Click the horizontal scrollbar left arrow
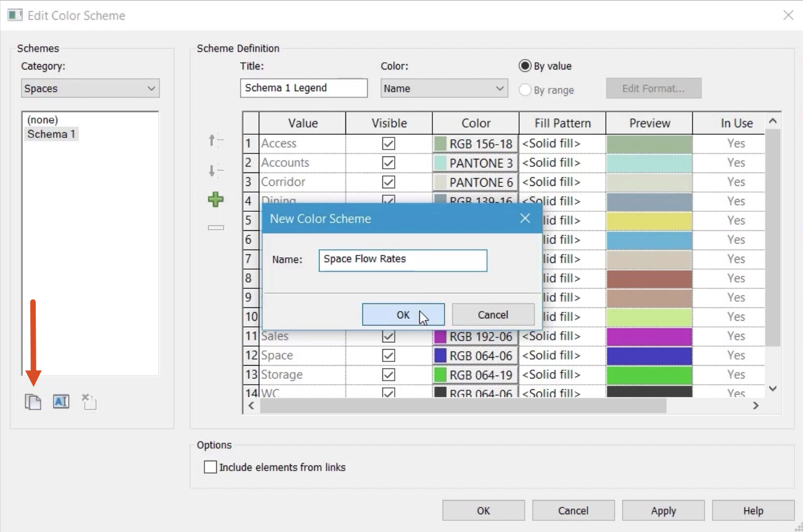 coord(251,406)
